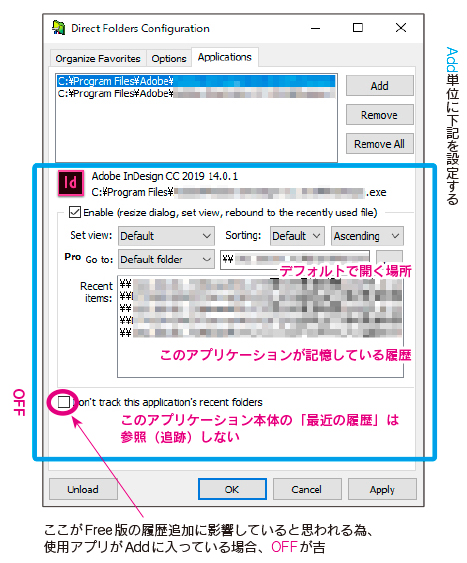The height and width of the screenshot is (563, 467).
Task: Click the Remove button
Action: pos(379,115)
